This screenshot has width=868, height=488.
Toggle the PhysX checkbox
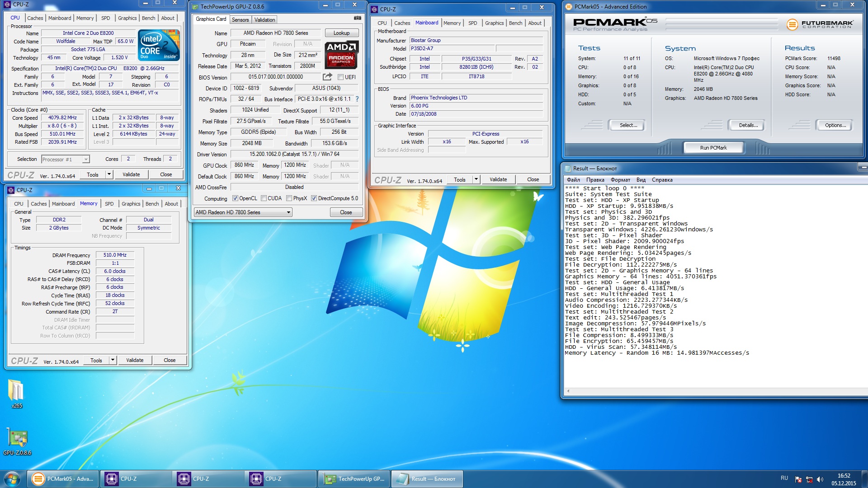click(289, 198)
